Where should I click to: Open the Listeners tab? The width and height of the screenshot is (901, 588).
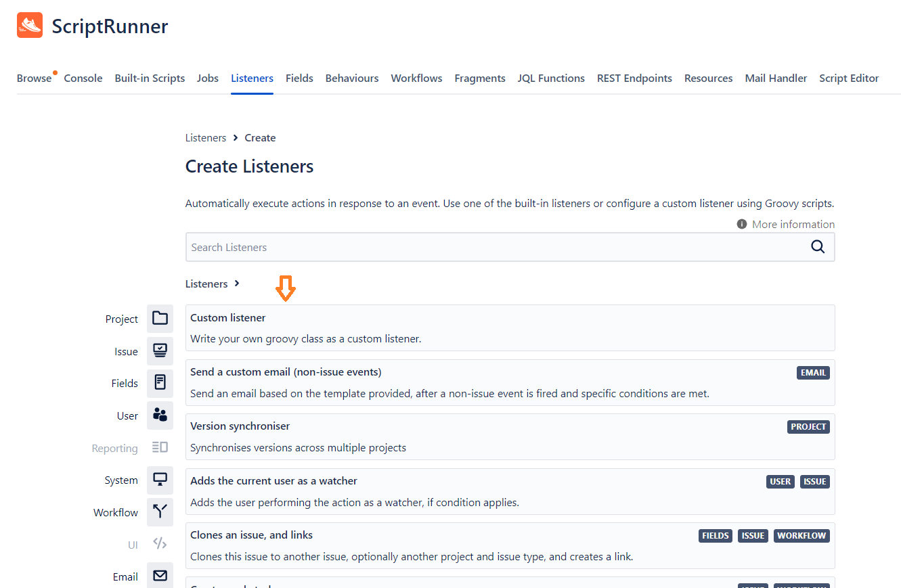(252, 78)
